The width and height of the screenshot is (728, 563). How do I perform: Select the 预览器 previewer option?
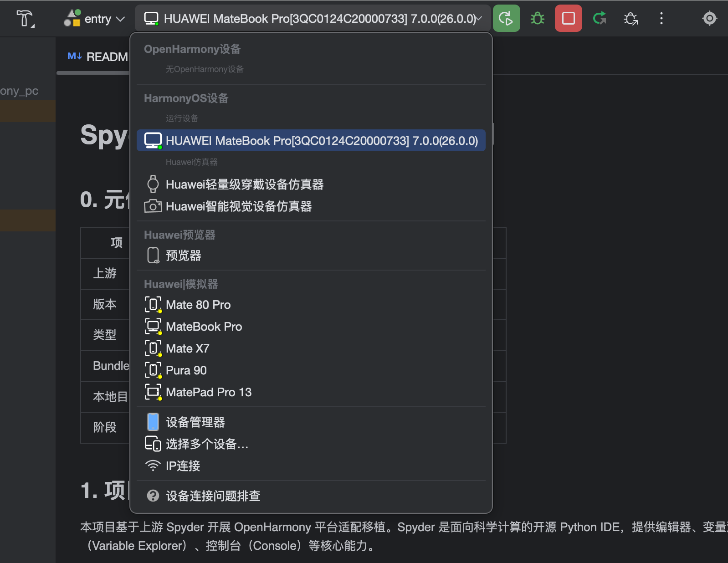click(x=311, y=256)
